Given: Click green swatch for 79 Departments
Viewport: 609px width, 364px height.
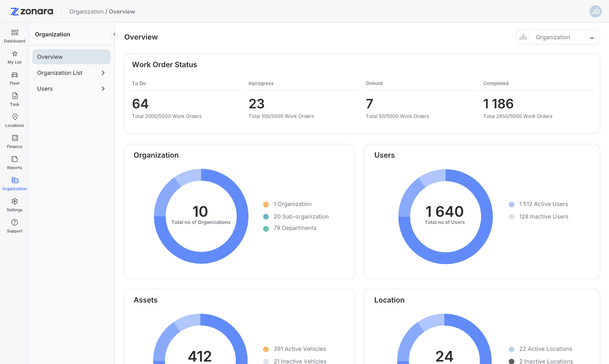Looking at the screenshot, I should coord(266,229).
